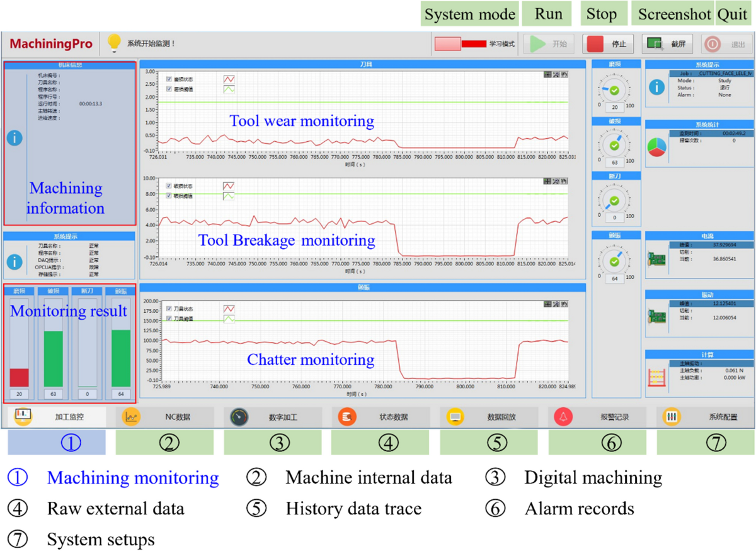This screenshot has height=551, width=756.
Task: Click the 数据回放 monitor icon
Action: tap(455, 417)
